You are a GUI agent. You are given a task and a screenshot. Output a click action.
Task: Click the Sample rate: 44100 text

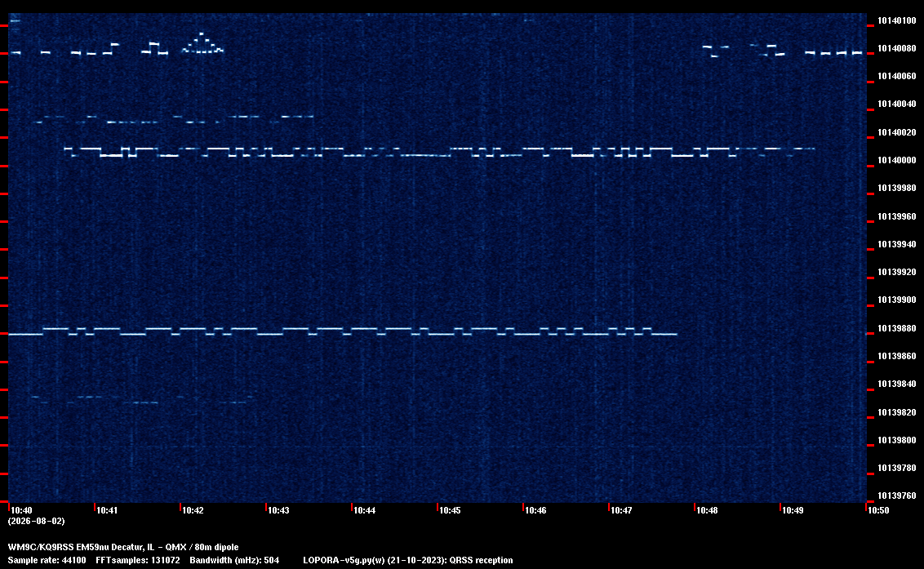point(47,560)
